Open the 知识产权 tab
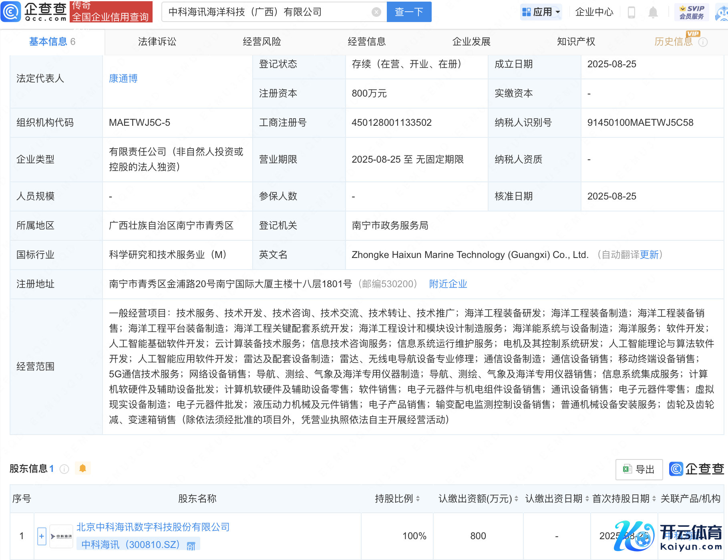 coord(576,42)
